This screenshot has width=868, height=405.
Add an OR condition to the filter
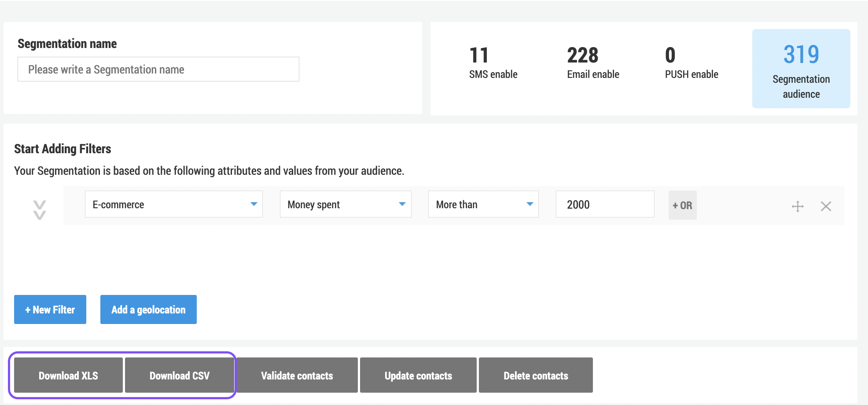(682, 205)
